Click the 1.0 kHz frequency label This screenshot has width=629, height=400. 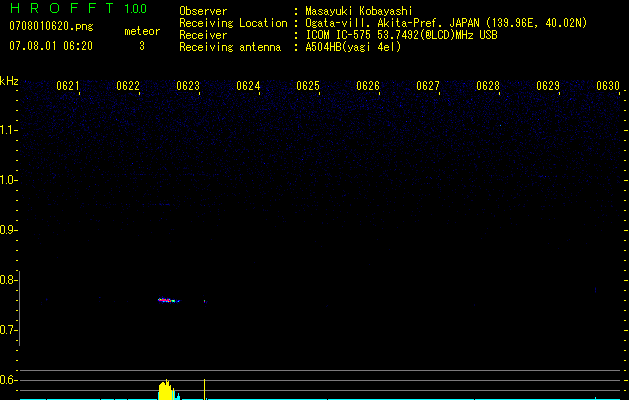click(x=8, y=180)
